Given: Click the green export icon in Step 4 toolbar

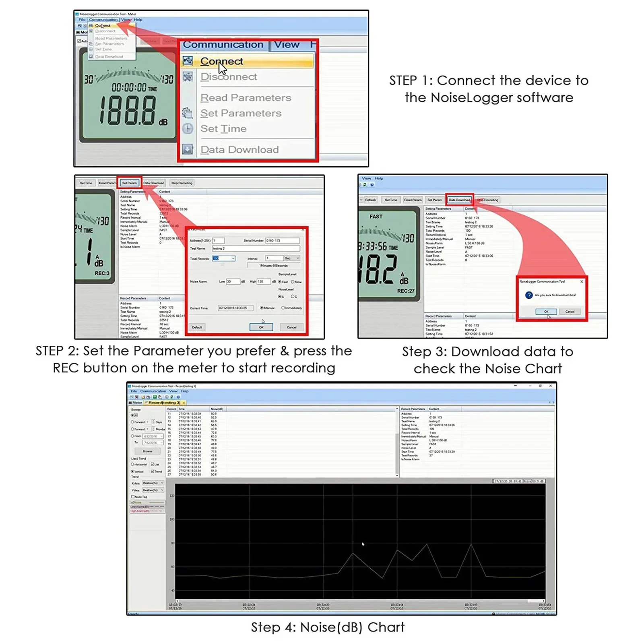Looking at the screenshot, I should tap(155, 397).
